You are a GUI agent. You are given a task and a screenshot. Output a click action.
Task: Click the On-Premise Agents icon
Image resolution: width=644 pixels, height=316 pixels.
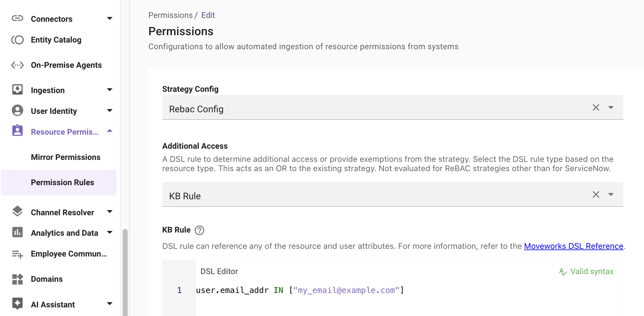[x=17, y=65]
